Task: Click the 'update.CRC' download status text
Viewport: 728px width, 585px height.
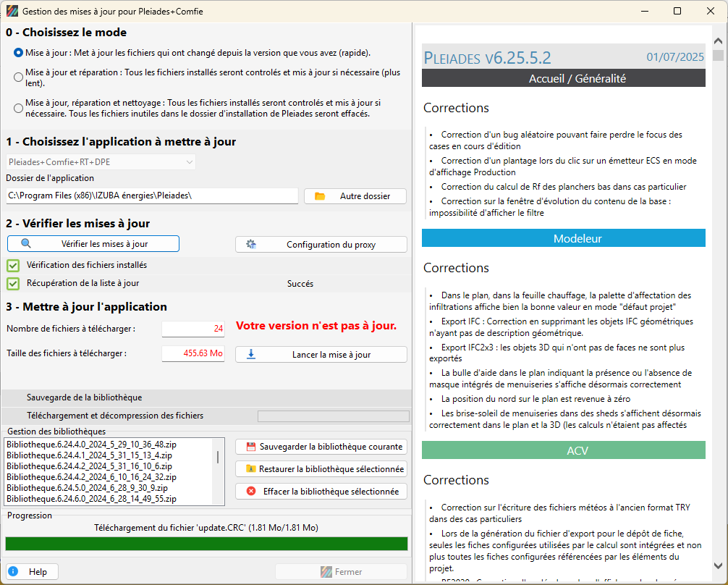Action: pos(206,527)
